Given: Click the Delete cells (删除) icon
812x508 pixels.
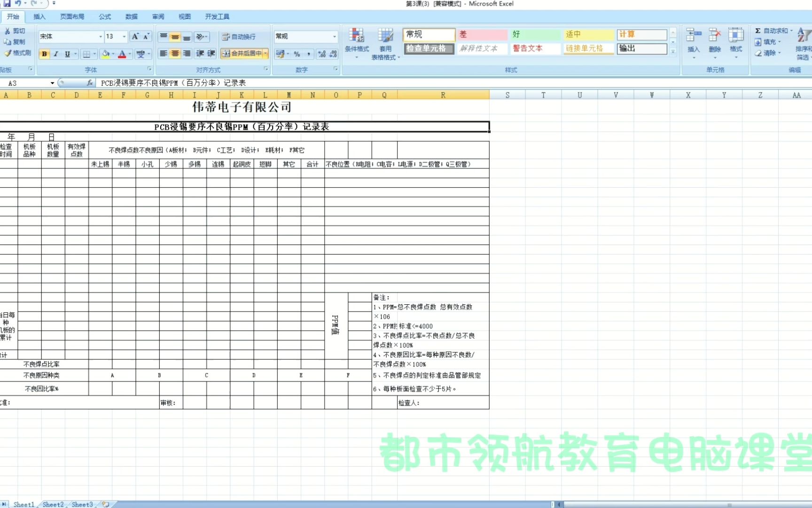Looking at the screenshot, I should (715, 43).
